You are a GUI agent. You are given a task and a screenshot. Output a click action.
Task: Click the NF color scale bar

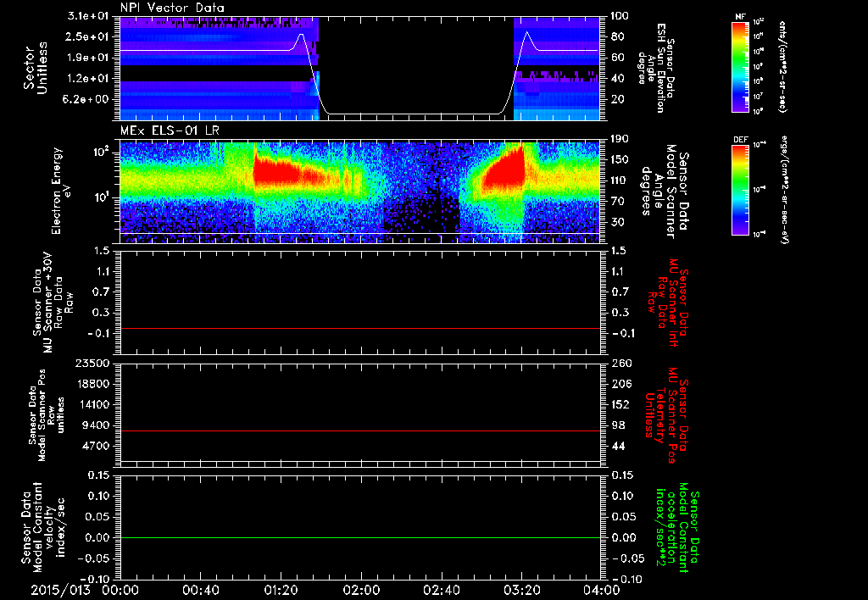click(740, 67)
